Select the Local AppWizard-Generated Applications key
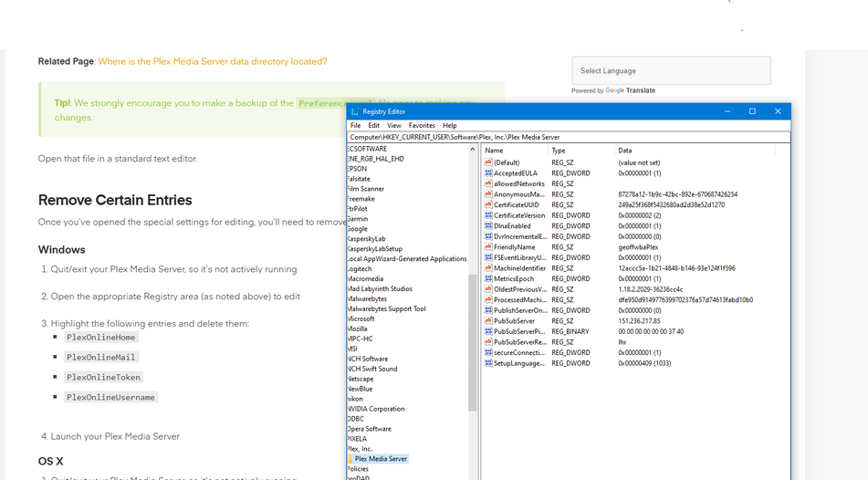Image resolution: width=868 pixels, height=480 pixels. click(x=407, y=259)
